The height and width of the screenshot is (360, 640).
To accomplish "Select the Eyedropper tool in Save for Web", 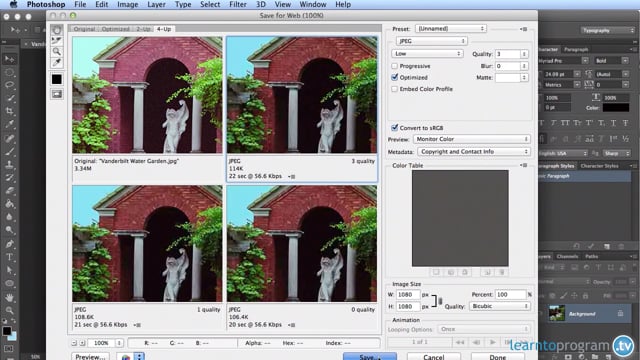I will (57, 62).
